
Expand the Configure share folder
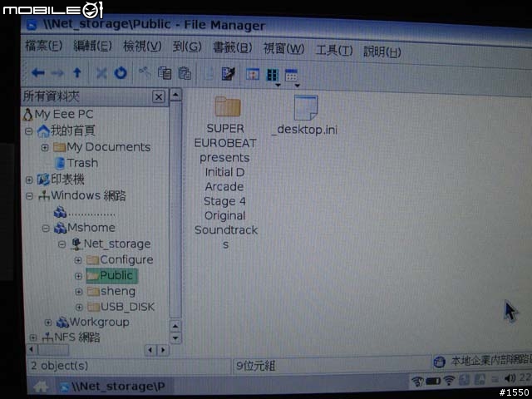point(78,260)
